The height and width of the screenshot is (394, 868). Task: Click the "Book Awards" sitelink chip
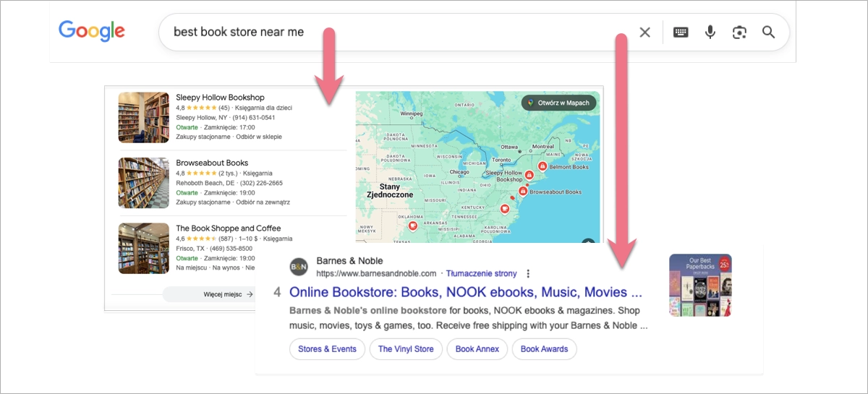(544, 349)
